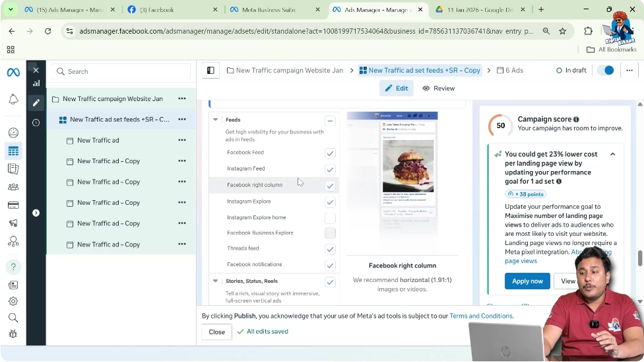Expand dark rail with arrow button
The width and height of the screenshot is (644, 362).
click(x=36, y=213)
